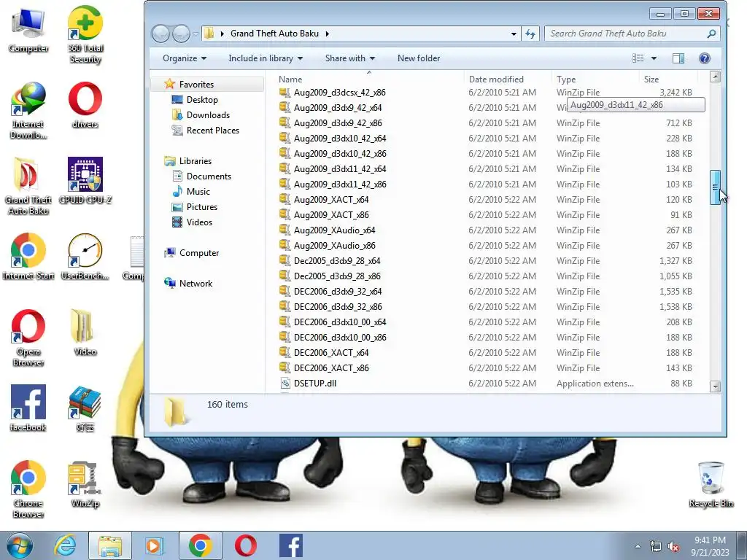Open the Recycle Bin

tap(711, 484)
